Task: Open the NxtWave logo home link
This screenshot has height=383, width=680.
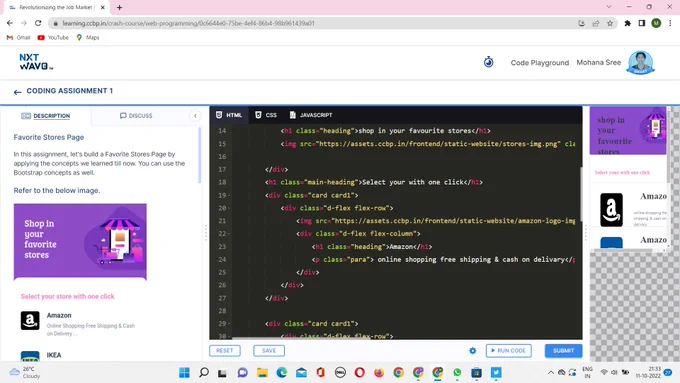Action: pos(36,62)
